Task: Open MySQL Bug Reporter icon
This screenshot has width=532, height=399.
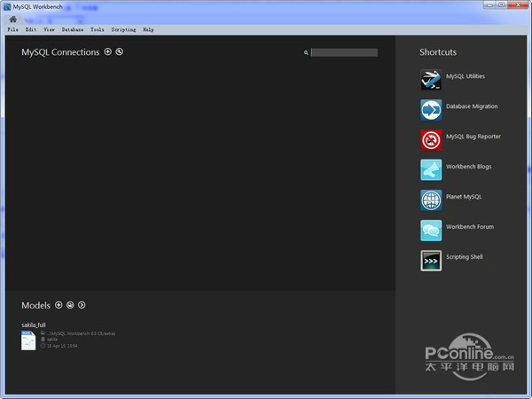Action: coord(431,140)
